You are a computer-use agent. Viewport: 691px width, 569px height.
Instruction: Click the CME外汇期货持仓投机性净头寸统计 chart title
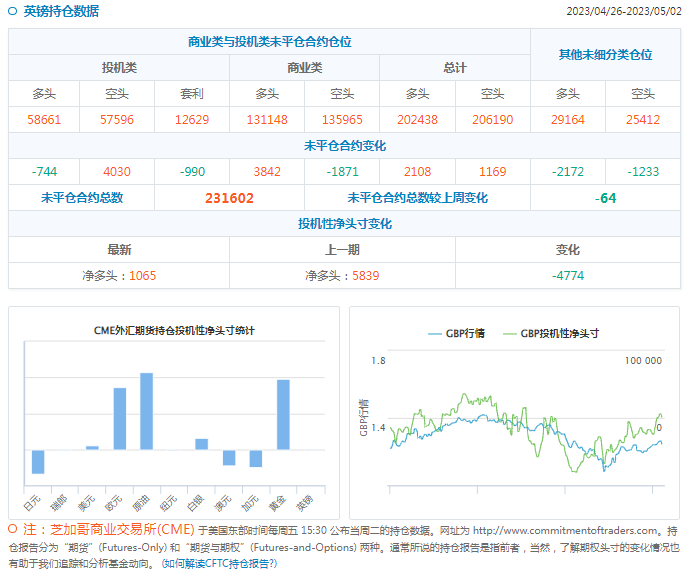point(174,330)
